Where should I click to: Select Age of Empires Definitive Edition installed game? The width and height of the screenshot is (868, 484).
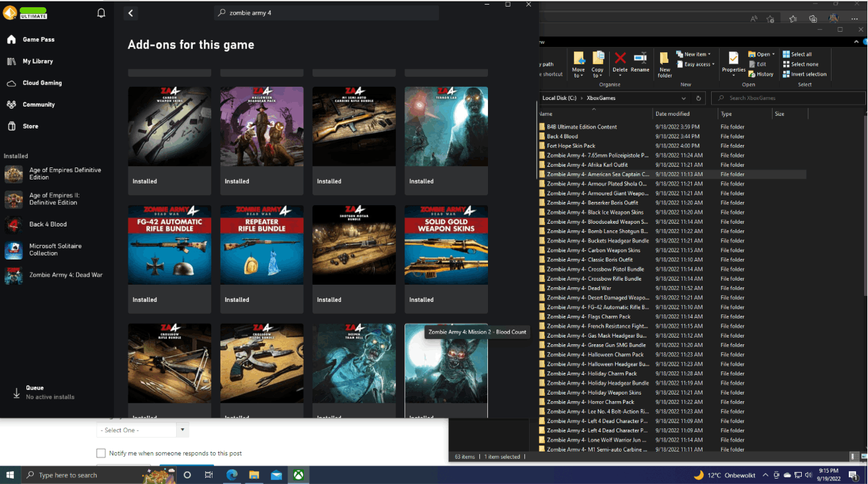coord(56,174)
